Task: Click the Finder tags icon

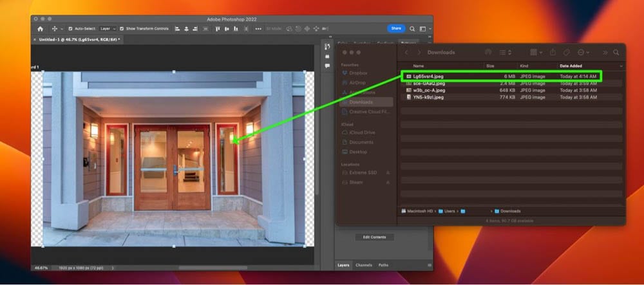Action: [x=566, y=53]
